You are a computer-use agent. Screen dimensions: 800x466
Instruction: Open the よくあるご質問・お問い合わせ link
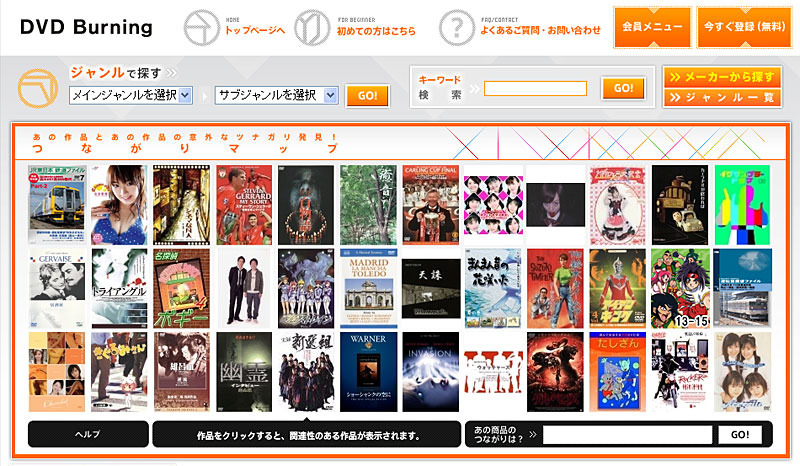tap(540, 30)
